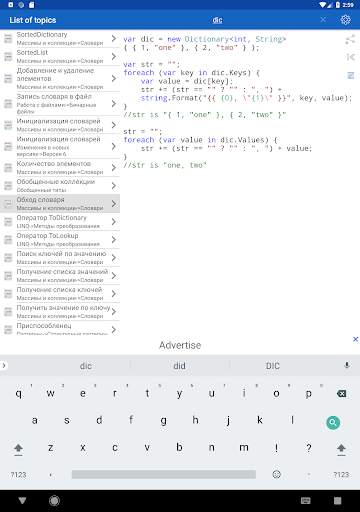
Task: Tap the t key on the keyboard
Action: [147, 394]
